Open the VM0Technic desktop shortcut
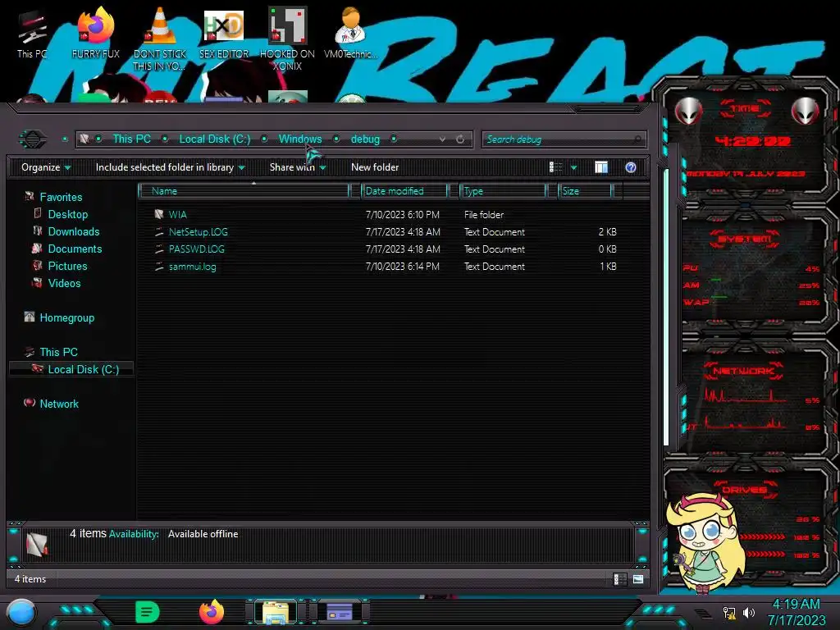The width and height of the screenshot is (840, 630). (x=350, y=33)
